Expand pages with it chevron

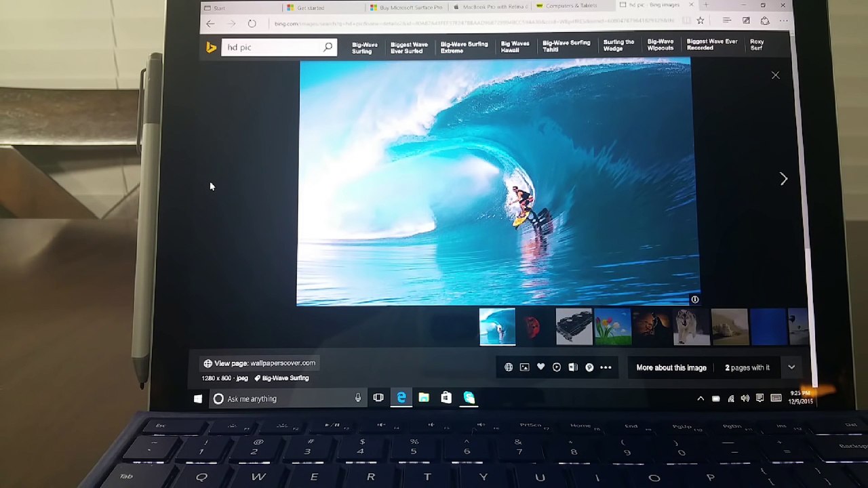791,367
